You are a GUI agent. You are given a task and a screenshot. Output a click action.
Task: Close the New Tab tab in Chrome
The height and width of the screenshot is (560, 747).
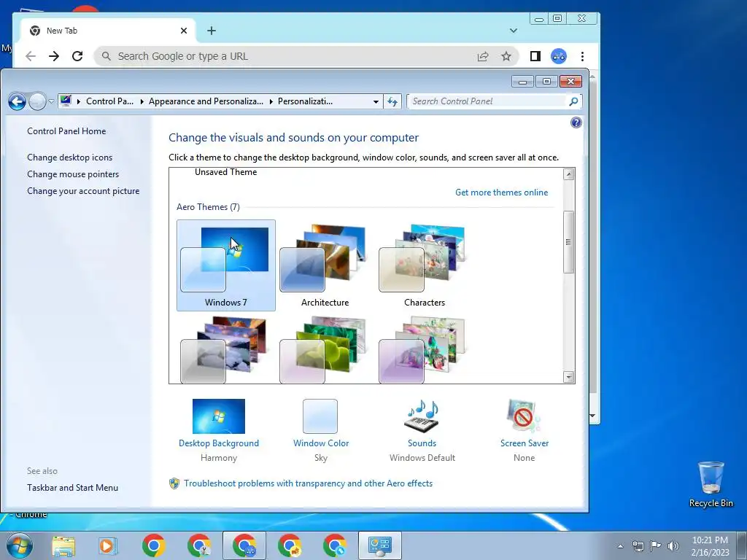point(184,31)
